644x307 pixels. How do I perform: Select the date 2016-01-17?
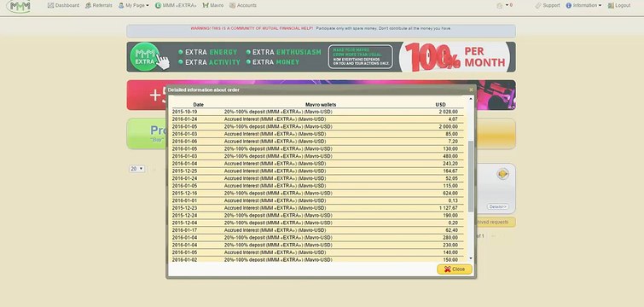coord(184,230)
